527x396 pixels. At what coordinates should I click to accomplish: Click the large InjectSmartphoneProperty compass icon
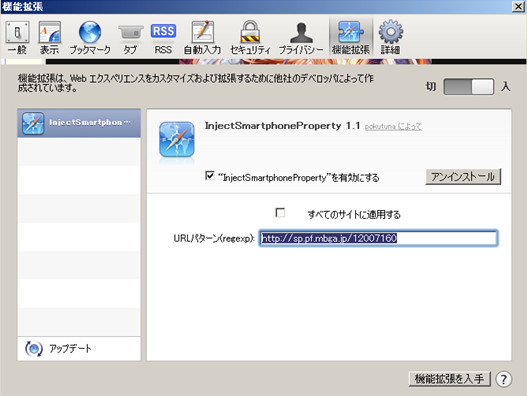tap(177, 140)
